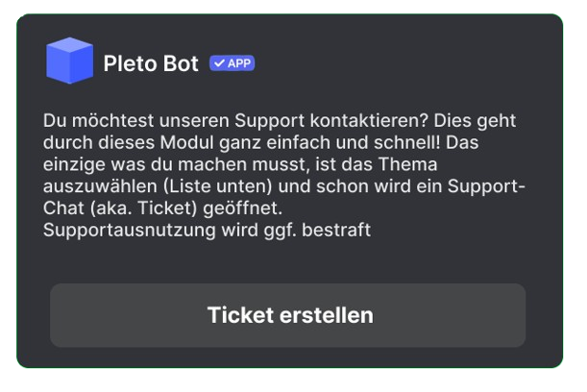Screen dimensions: 587x392
Task: Click the blue cube Pleto Bot avatar
Action: click(x=69, y=61)
